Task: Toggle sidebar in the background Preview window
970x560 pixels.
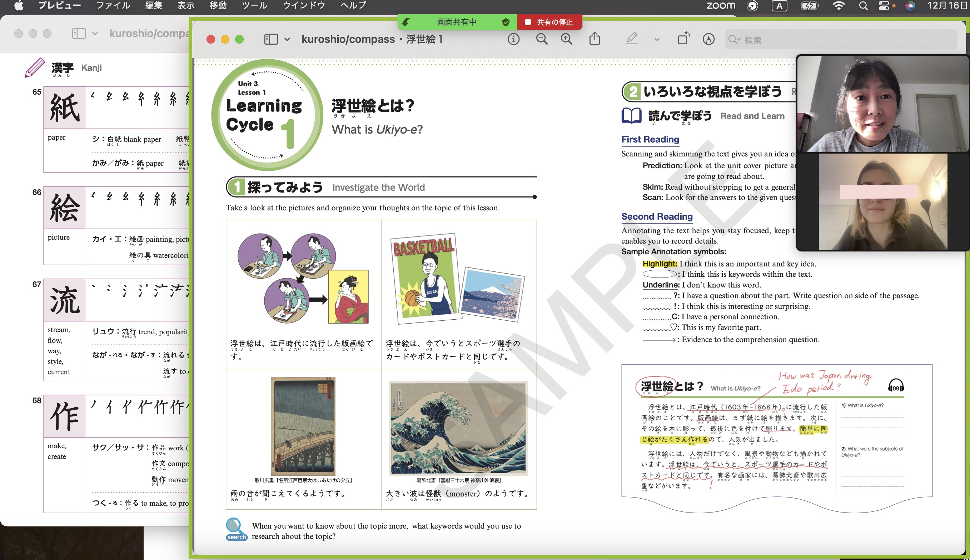Action: [79, 34]
